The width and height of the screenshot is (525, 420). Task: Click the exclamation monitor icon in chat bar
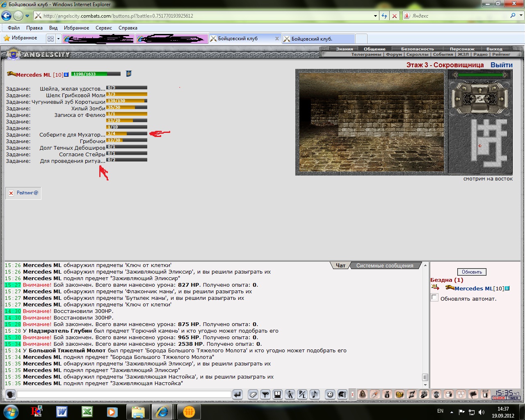tap(278, 395)
